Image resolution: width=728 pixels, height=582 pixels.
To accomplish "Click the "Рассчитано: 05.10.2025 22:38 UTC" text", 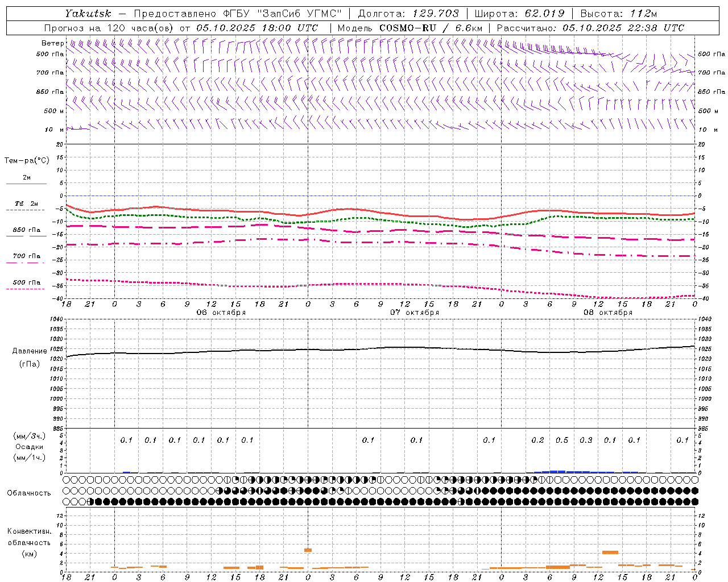I will [590, 28].
